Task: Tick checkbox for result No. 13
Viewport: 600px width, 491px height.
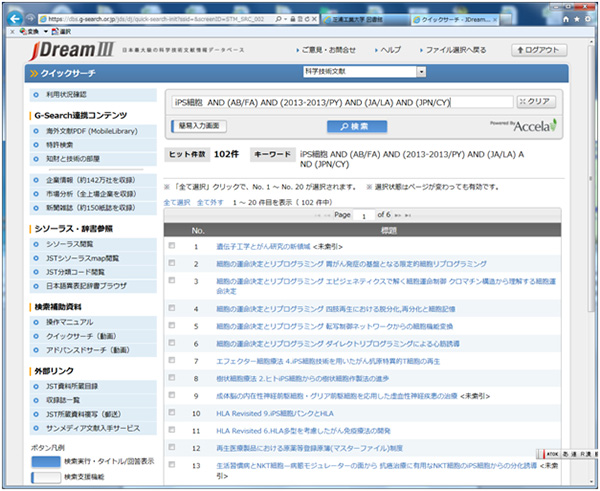Action: 172,465
